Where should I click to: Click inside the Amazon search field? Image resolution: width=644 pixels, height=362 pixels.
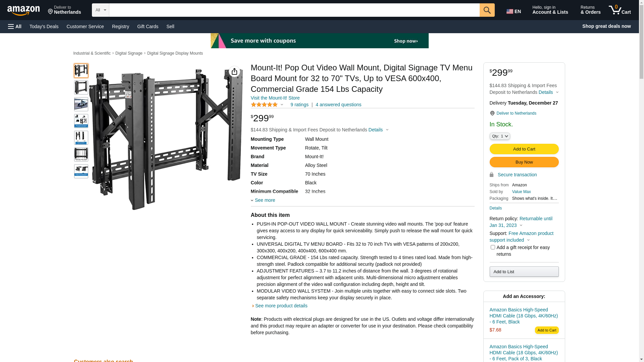[294, 10]
